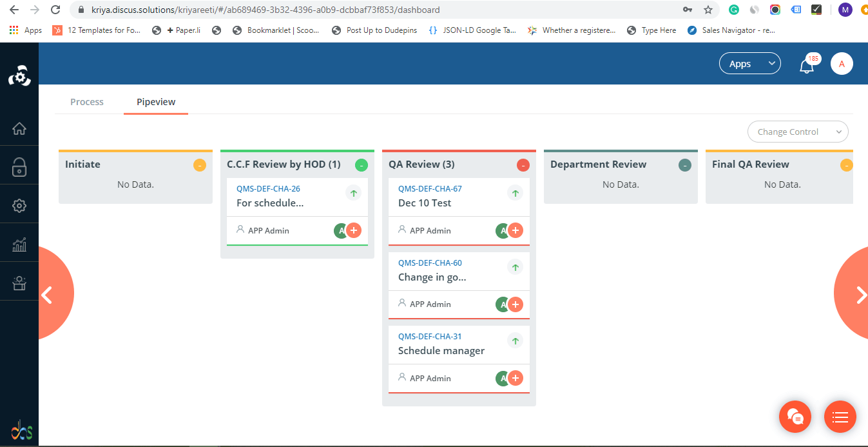Click the orange assignee add button on QMS-DEF-CHA-60

[x=515, y=304]
